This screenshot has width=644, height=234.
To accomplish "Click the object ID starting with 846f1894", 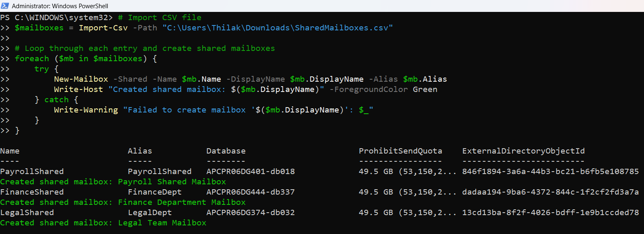I will [550, 172].
